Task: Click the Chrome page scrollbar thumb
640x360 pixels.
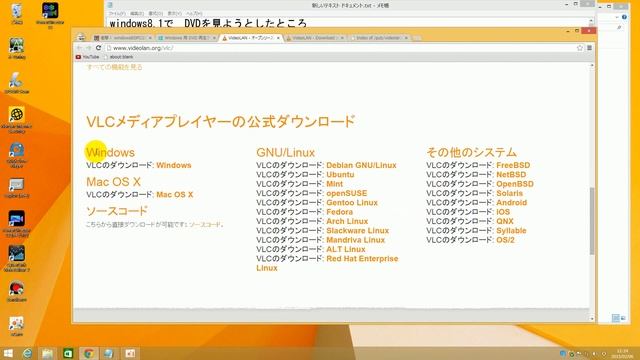Action: click(x=592, y=220)
